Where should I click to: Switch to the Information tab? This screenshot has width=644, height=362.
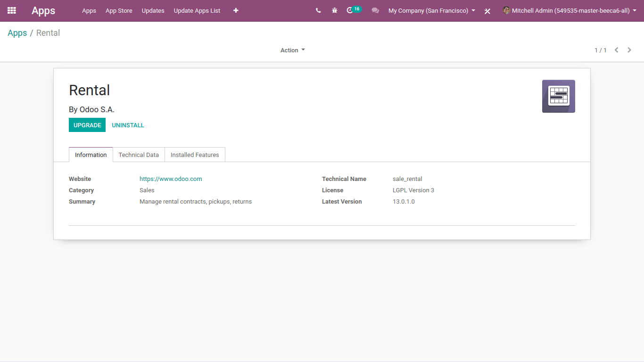91,155
